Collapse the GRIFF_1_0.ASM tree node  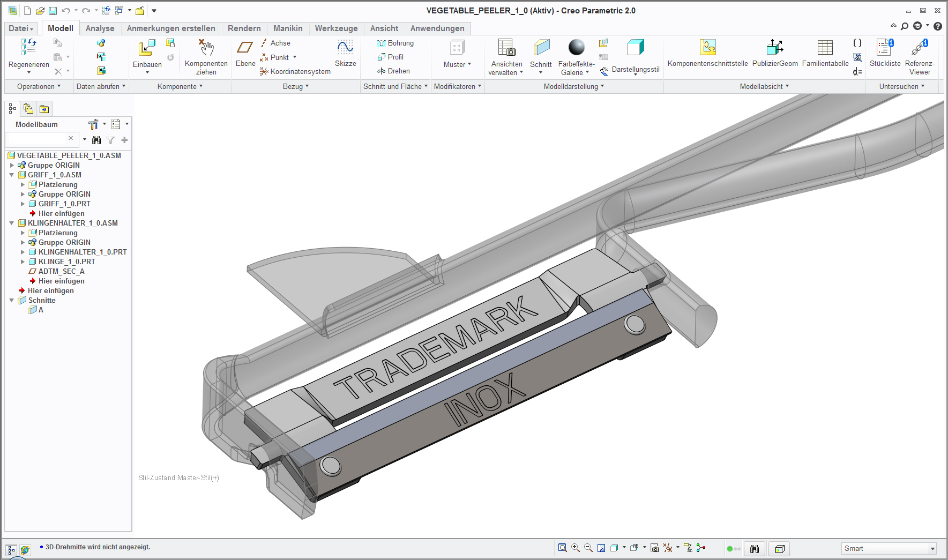12,175
